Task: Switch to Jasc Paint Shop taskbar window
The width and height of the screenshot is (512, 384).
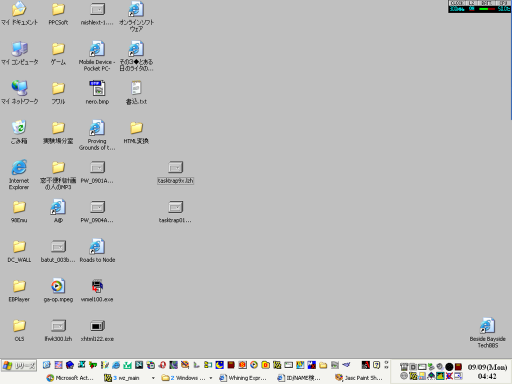Action: pos(359,378)
